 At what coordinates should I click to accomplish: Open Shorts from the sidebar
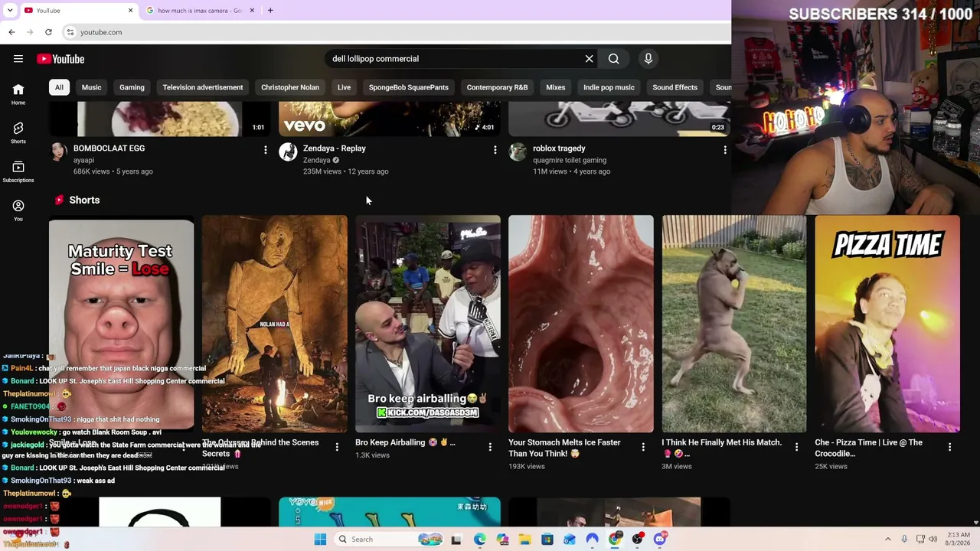(18, 133)
